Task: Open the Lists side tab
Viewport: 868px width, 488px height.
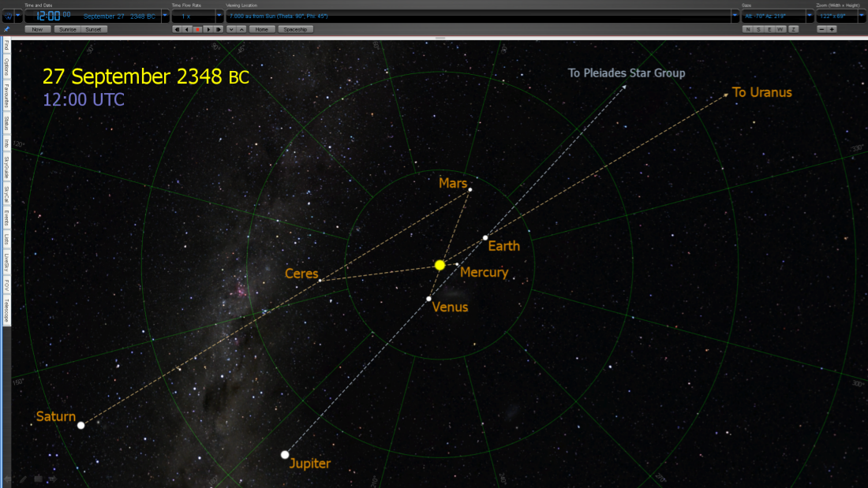Action: [6, 240]
